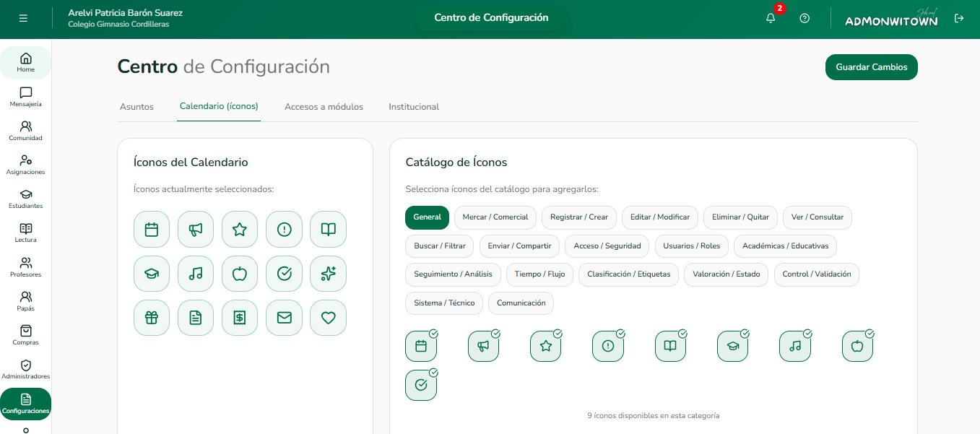
Task: Open the hamburger menu icon
Action: pos(23,18)
